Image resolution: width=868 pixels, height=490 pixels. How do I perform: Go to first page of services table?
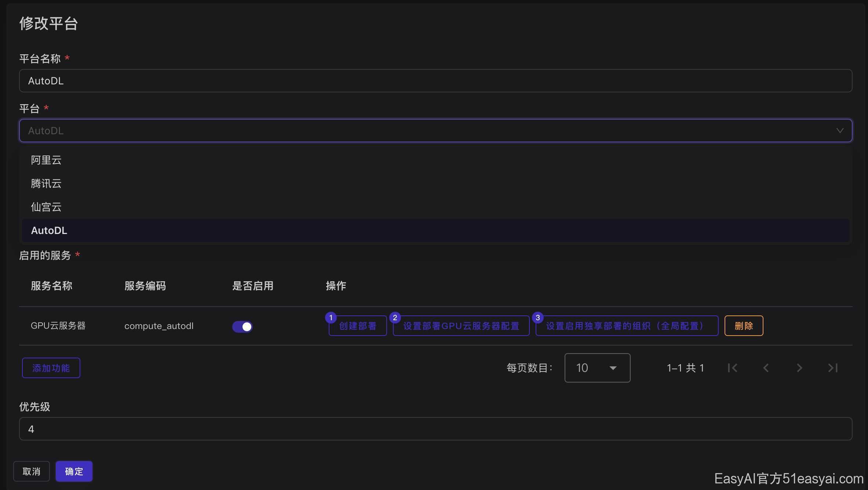click(x=733, y=368)
